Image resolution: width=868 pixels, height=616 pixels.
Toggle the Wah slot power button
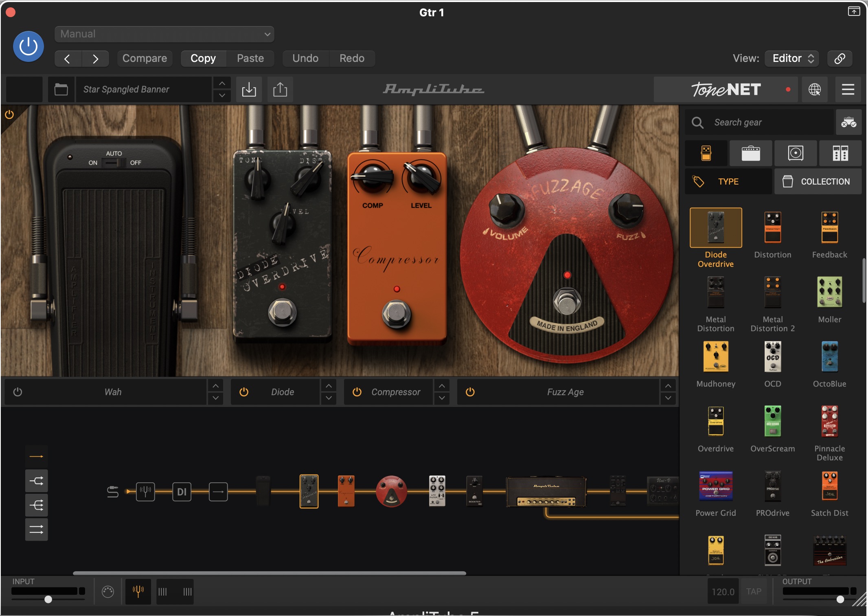pos(18,392)
